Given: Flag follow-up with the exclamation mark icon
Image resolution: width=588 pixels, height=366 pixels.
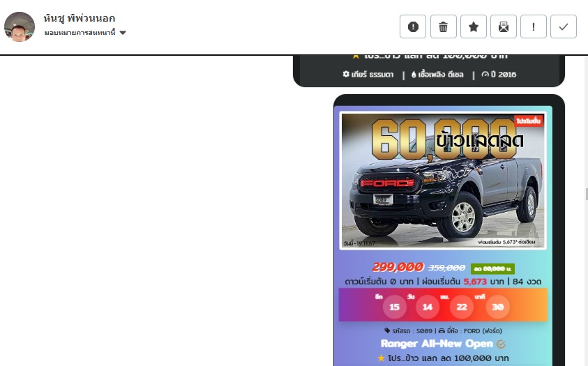Looking at the screenshot, I should pyautogui.click(x=534, y=26).
